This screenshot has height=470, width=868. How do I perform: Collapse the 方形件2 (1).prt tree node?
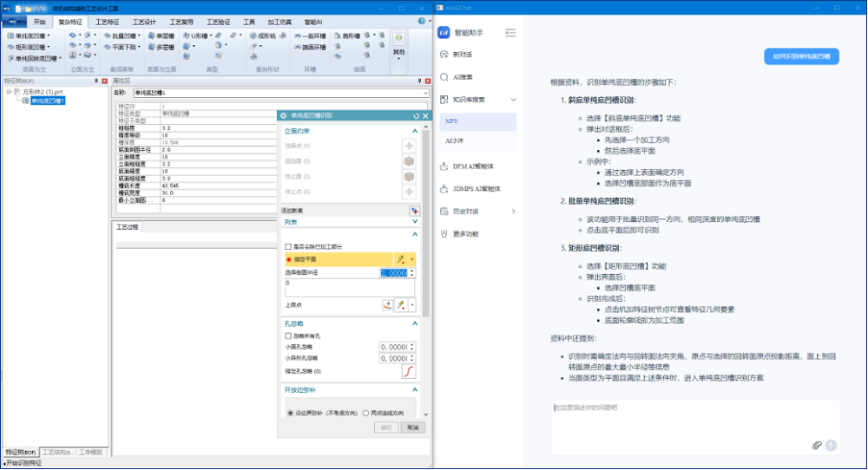click(x=9, y=92)
